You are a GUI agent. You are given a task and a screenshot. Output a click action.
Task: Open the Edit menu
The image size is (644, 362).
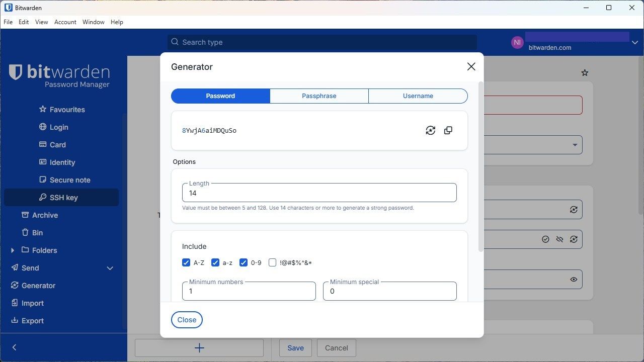coord(24,22)
